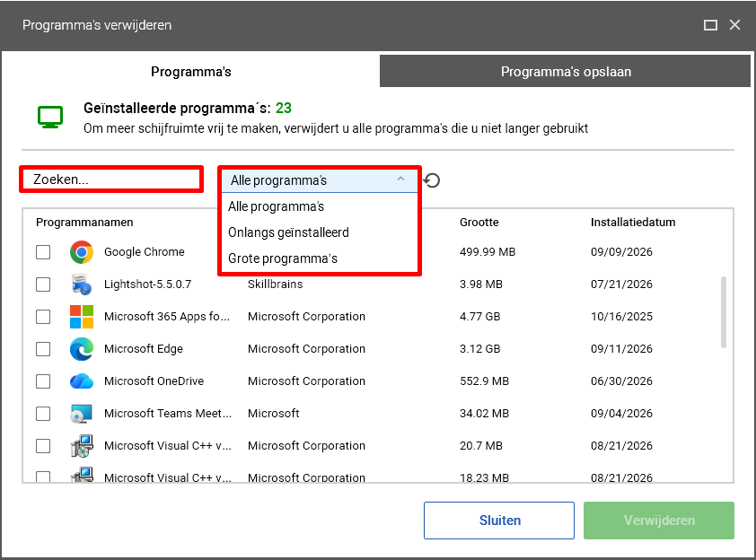Click the refresh list icon

click(x=432, y=180)
